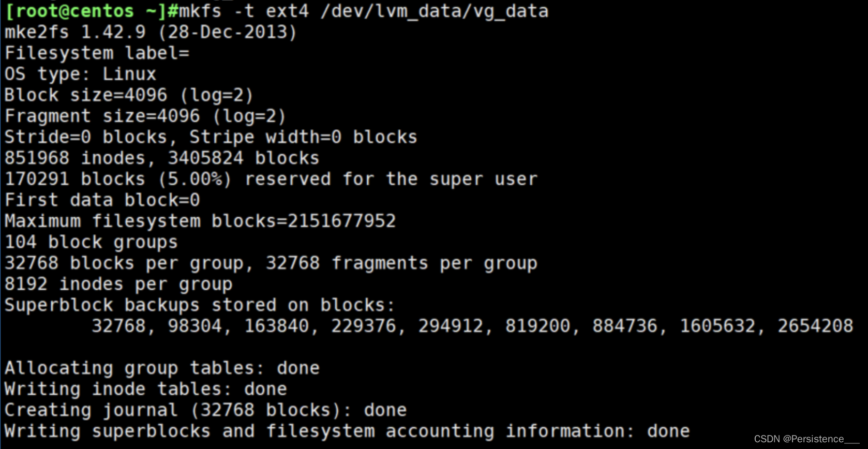Select the 'Stride=0 blocks, Stripe width=0 blocks' line
This screenshot has height=449, width=868.
coord(211,137)
